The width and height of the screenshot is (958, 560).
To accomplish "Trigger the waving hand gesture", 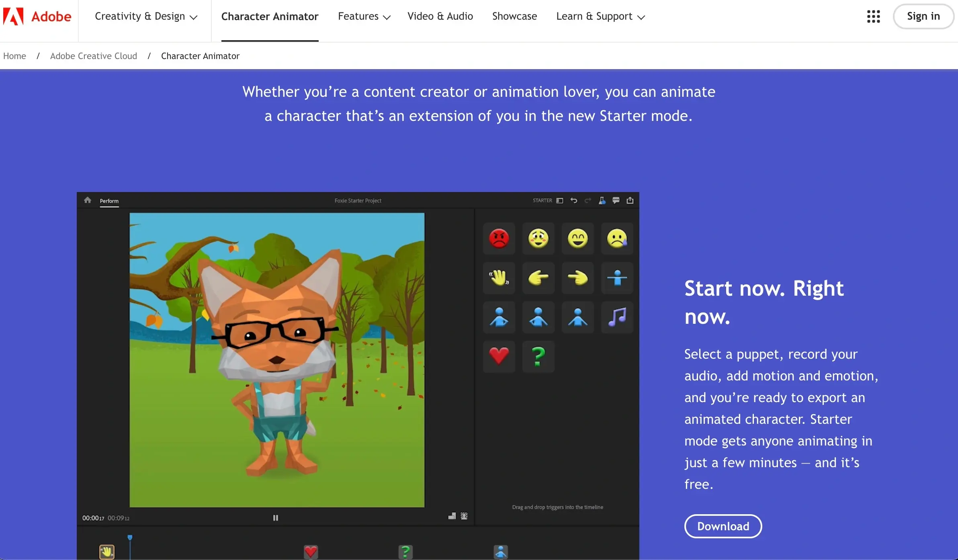I will point(499,278).
